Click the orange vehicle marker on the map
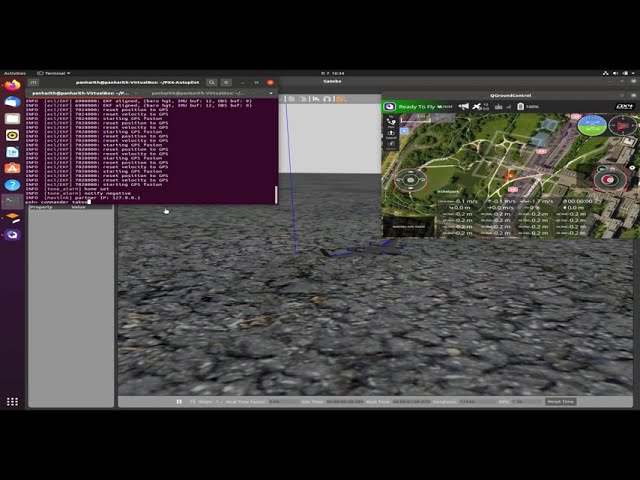Screen dimensions: 640x480 (x=510, y=176)
